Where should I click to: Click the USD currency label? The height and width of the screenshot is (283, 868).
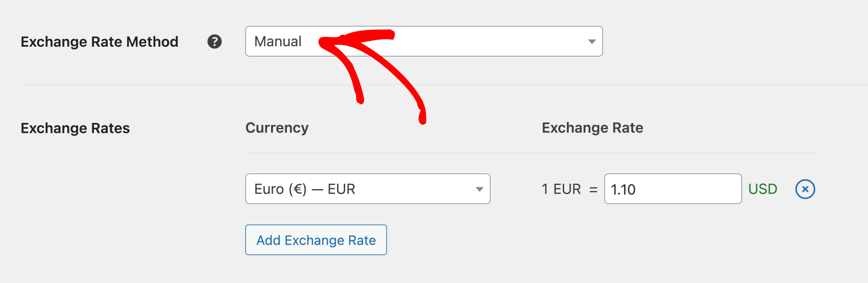point(763,189)
